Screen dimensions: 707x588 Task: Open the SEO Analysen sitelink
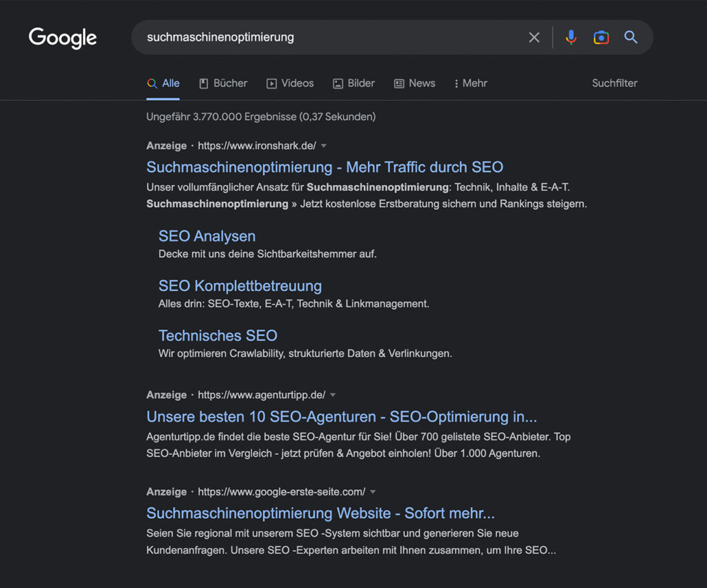(x=207, y=236)
